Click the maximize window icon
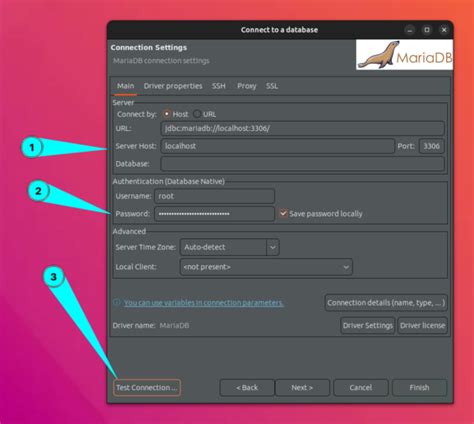The height and width of the screenshot is (424, 474). (x=427, y=30)
